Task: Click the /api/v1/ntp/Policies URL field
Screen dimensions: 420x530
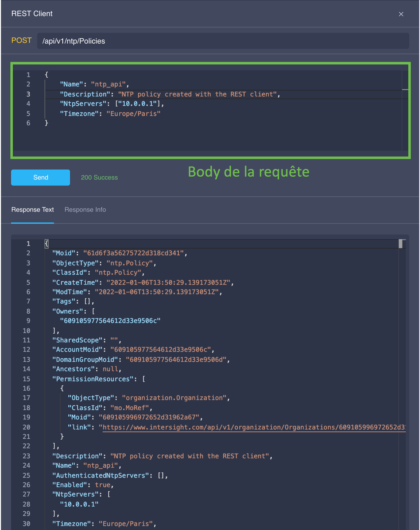Action: point(223,41)
